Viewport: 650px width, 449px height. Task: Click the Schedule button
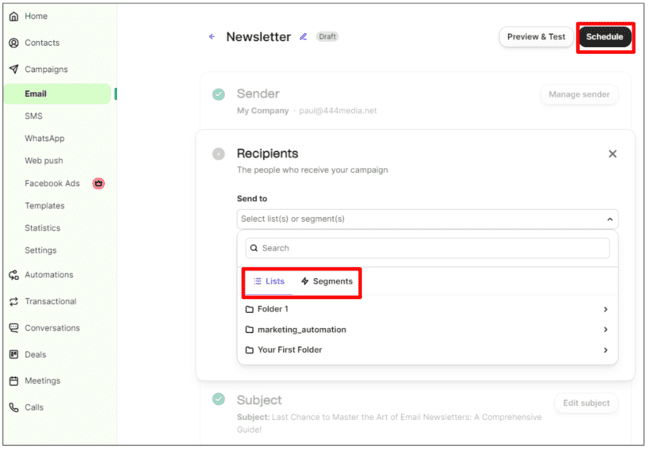(x=604, y=37)
